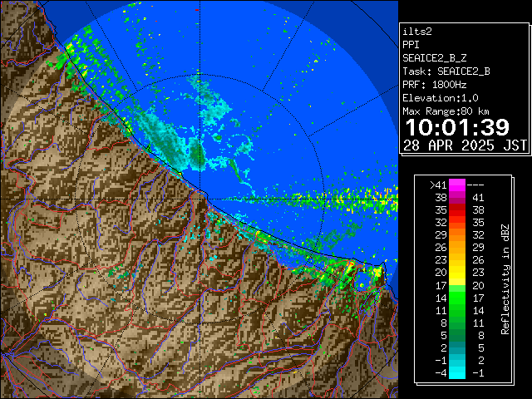Image resolution: width=532 pixels, height=399 pixels.
Task: Click the 'Task: SEAICE2_B' line
Action: click(446, 71)
